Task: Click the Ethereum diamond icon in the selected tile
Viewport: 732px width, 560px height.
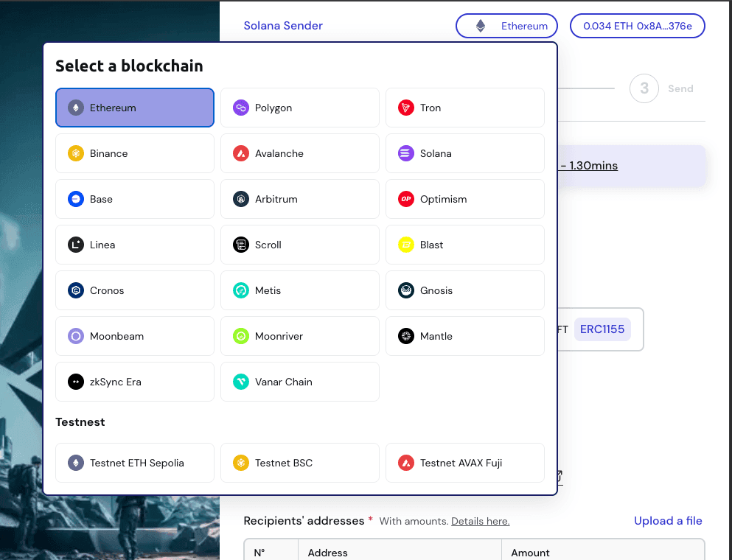Action: [x=76, y=108]
